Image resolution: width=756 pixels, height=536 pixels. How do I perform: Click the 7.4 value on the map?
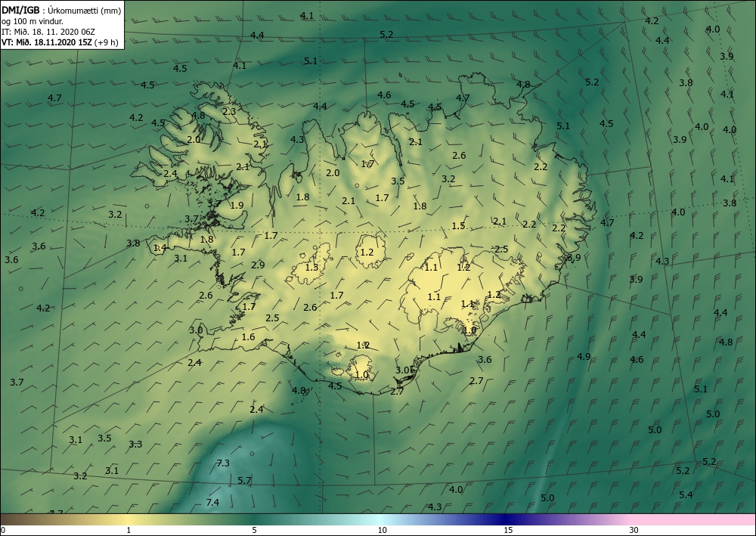tap(212, 502)
